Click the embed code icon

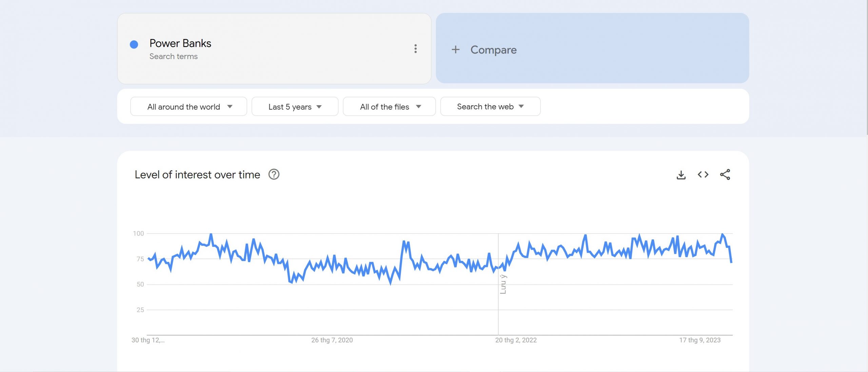[x=703, y=174]
